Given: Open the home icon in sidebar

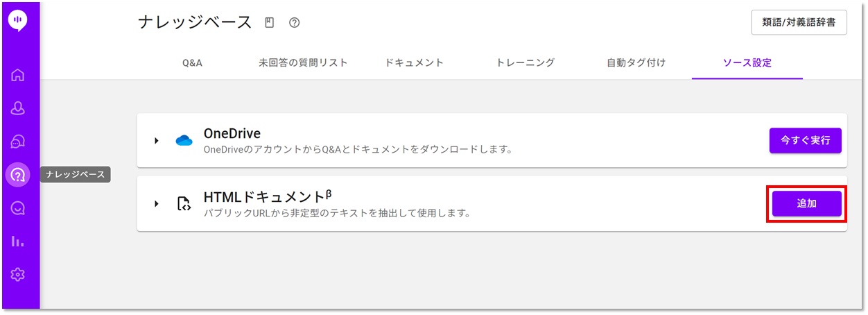Looking at the screenshot, I should [x=18, y=75].
